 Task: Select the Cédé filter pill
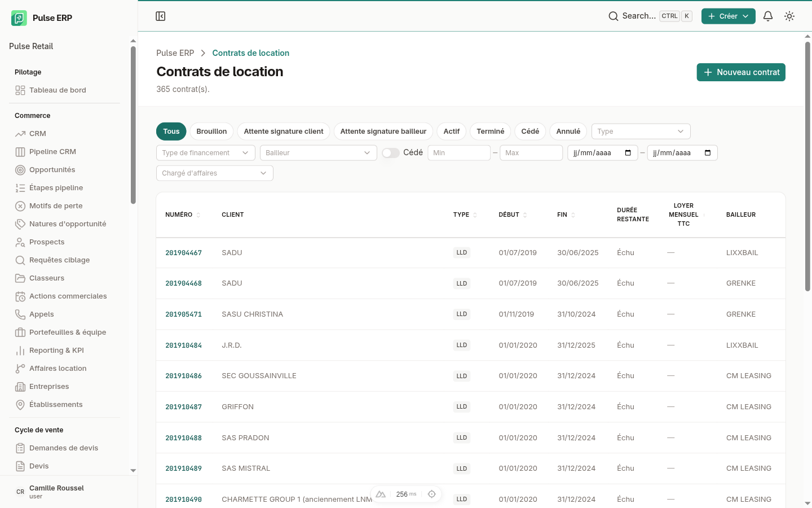pos(530,132)
